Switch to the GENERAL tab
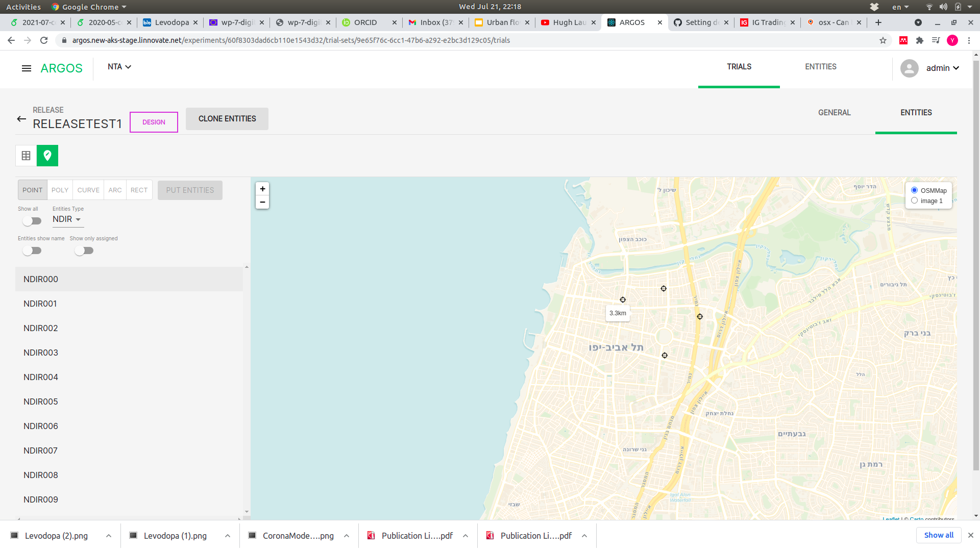Screen dimensions: 980x551 click(x=835, y=112)
